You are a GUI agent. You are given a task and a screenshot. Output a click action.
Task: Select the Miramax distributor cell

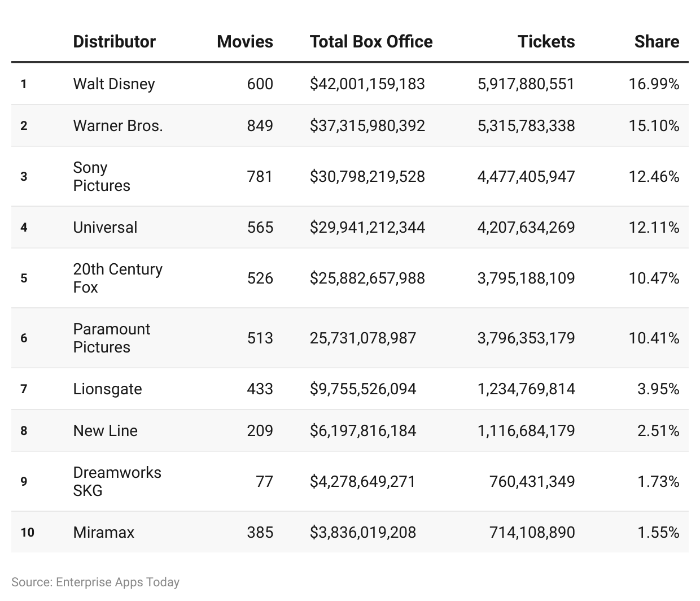[x=104, y=532]
